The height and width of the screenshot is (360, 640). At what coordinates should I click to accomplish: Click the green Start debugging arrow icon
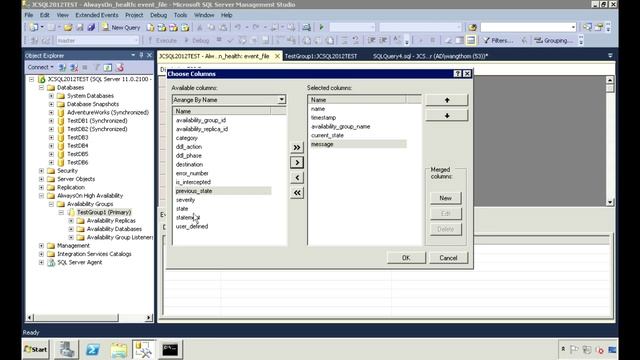pos(322,27)
